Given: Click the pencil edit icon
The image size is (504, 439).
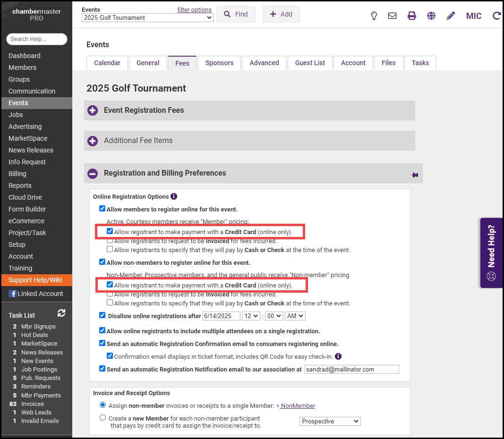Looking at the screenshot, I should (451, 16).
